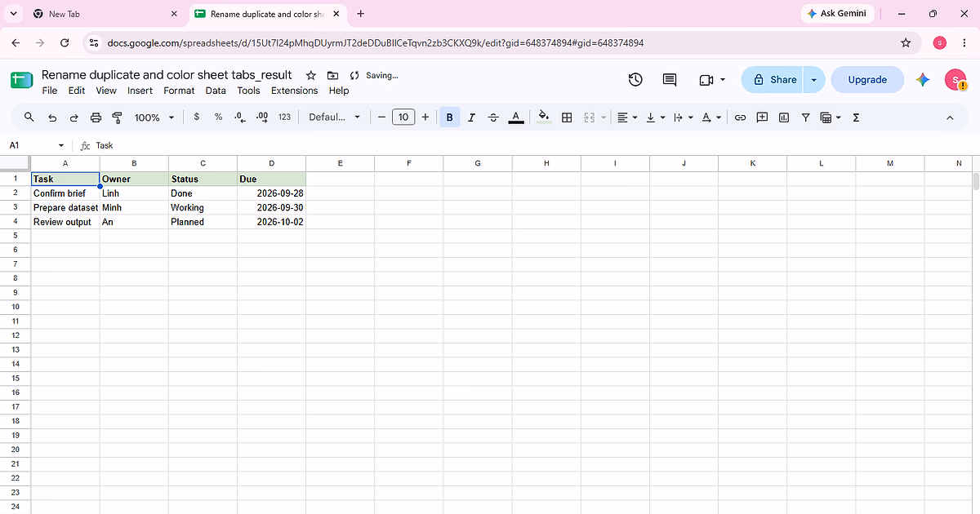
Task: Create a filter
Action: pos(805,117)
